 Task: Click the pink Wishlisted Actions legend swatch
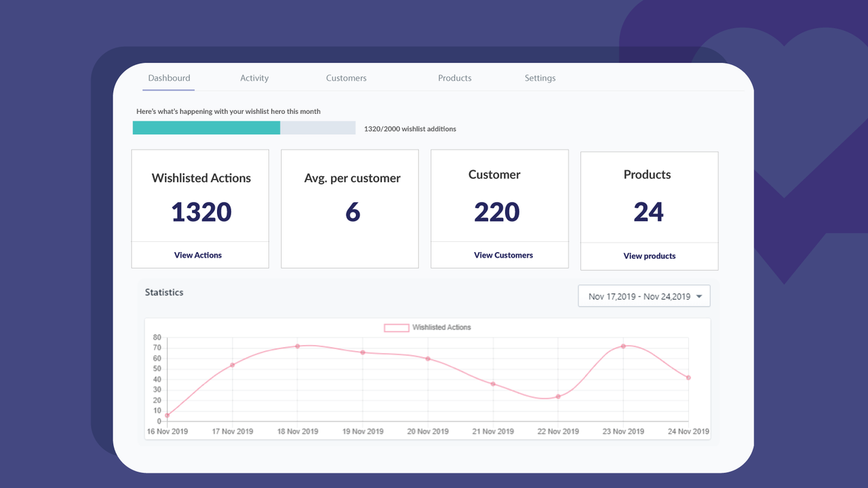click(x=397, y=327)
